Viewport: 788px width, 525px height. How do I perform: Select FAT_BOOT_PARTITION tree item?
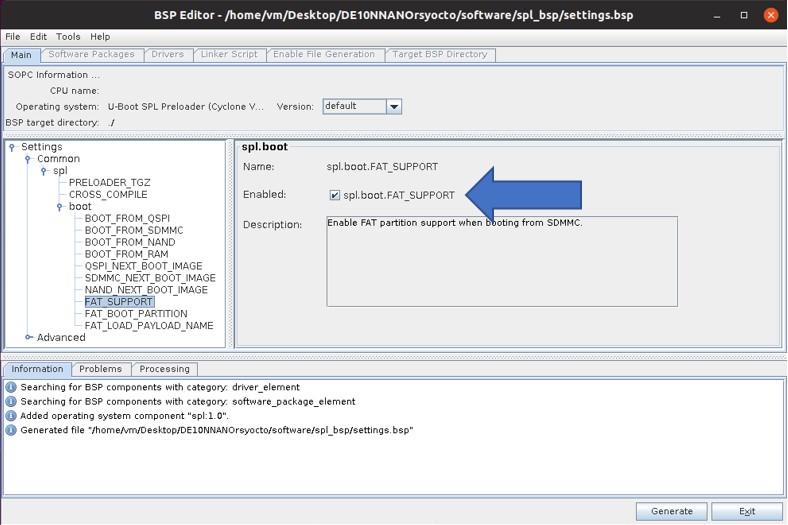(135, 314)
